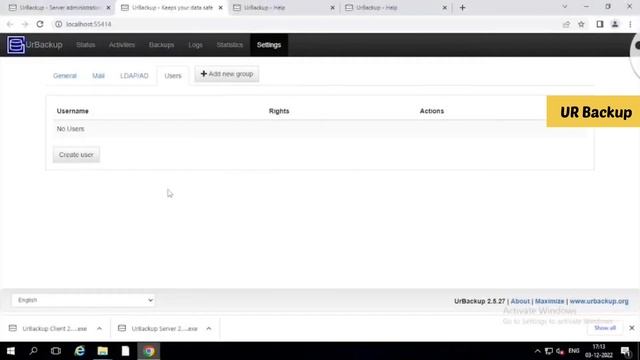The image size is (640, 360).
Task: Switch to the General settings tab
Action: click(x=65, y=76)
